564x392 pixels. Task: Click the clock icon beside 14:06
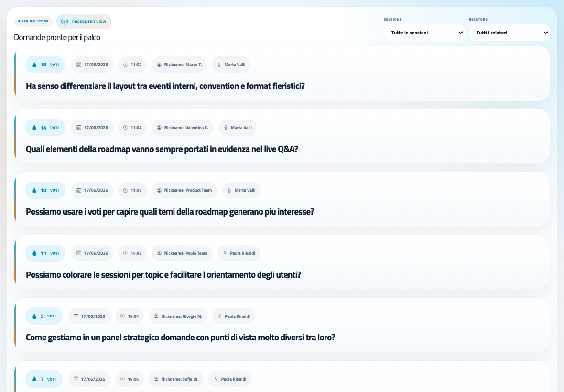pos(123,379)
